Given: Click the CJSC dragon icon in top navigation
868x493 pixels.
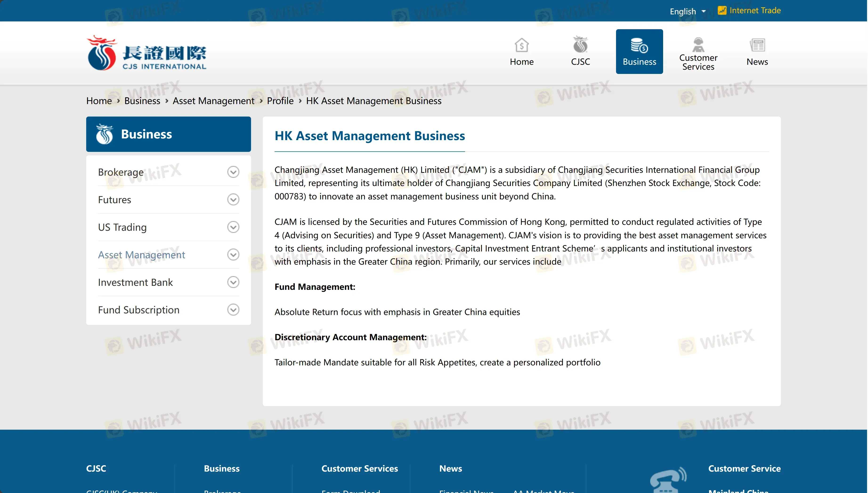Looking at the screenshot, I should tap(580, 45).
